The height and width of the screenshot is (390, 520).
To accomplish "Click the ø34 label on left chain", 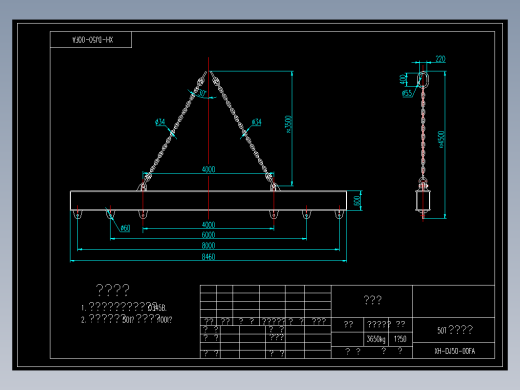I will tap(160, 122).
